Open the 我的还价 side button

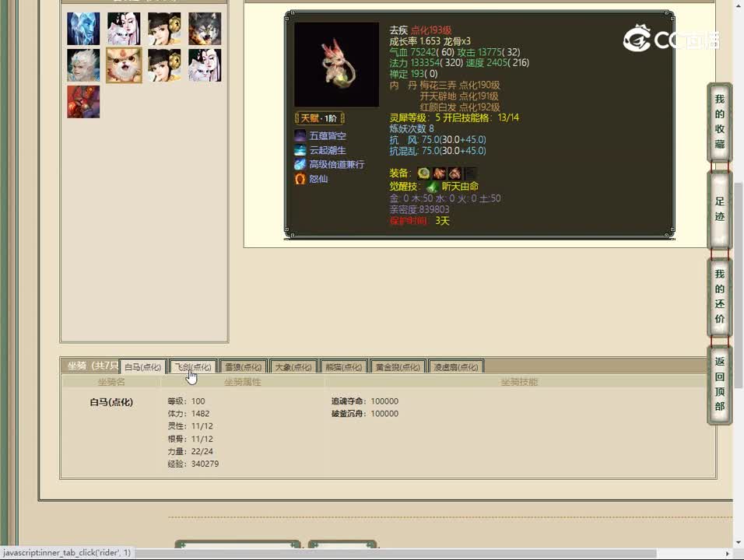[x=719, y=297]
